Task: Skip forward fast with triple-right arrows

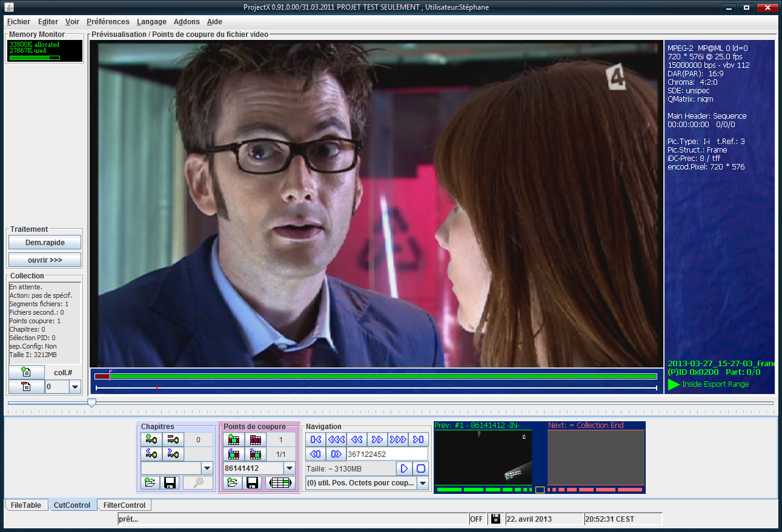Action: tap(398, 439)
